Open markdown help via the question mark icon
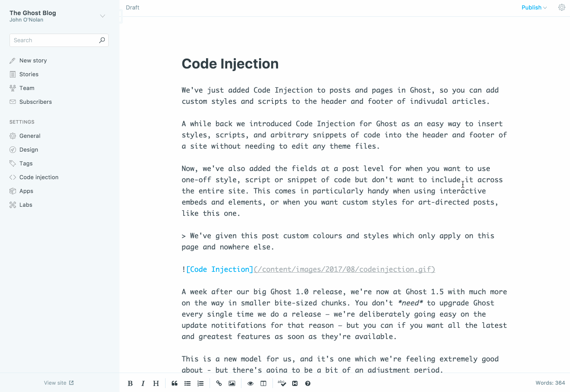The height and width of the screenshot is (392, 570). (x=307, y=383)
